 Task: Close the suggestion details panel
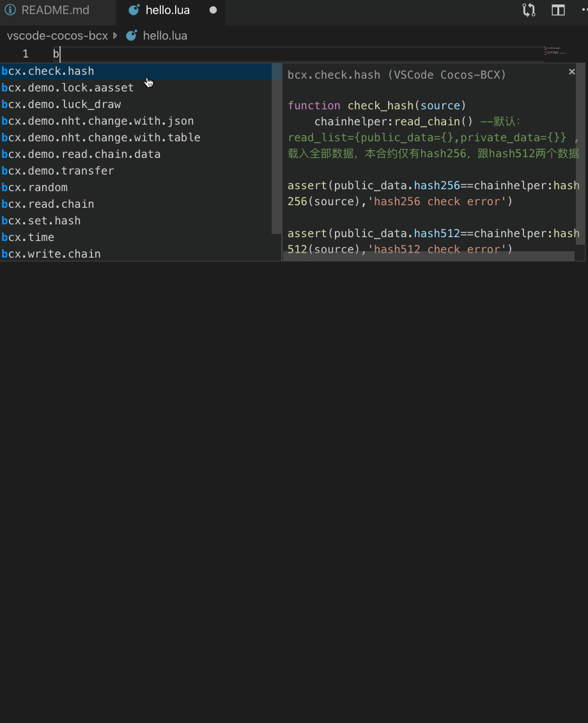coord(572,72)
